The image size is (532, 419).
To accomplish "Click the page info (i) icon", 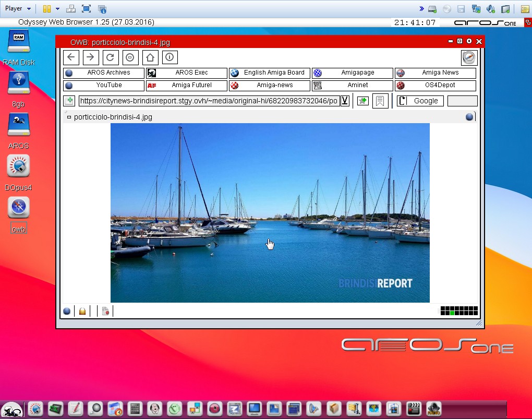I will click(x=170, y=57).
